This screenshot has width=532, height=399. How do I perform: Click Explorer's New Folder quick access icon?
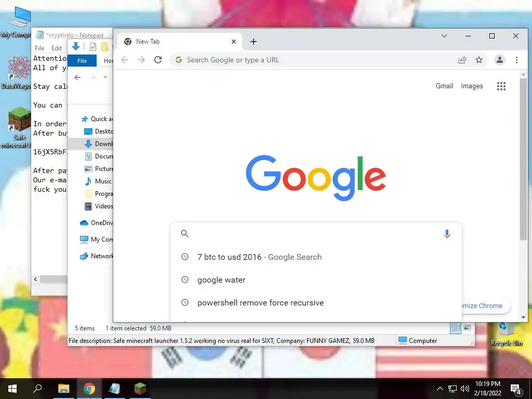(x=105, y=47)
